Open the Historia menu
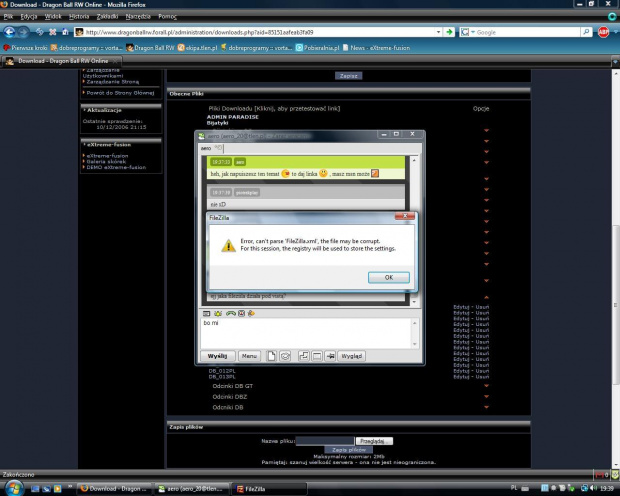Screen dimensions: 620x496 point(79,16)
